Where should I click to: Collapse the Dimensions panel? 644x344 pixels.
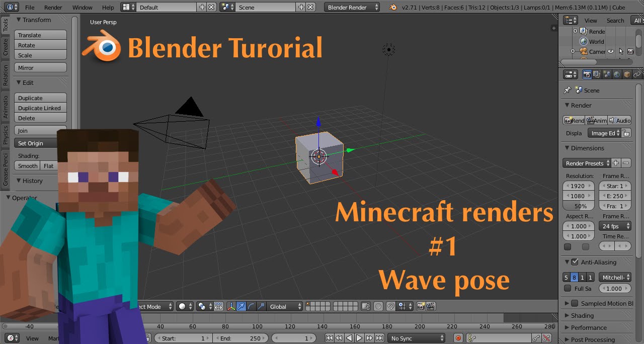[587, 148]
